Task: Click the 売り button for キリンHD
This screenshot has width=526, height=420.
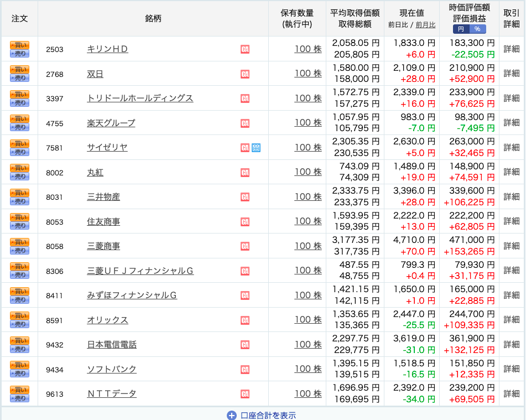Action: coord(19,53)
